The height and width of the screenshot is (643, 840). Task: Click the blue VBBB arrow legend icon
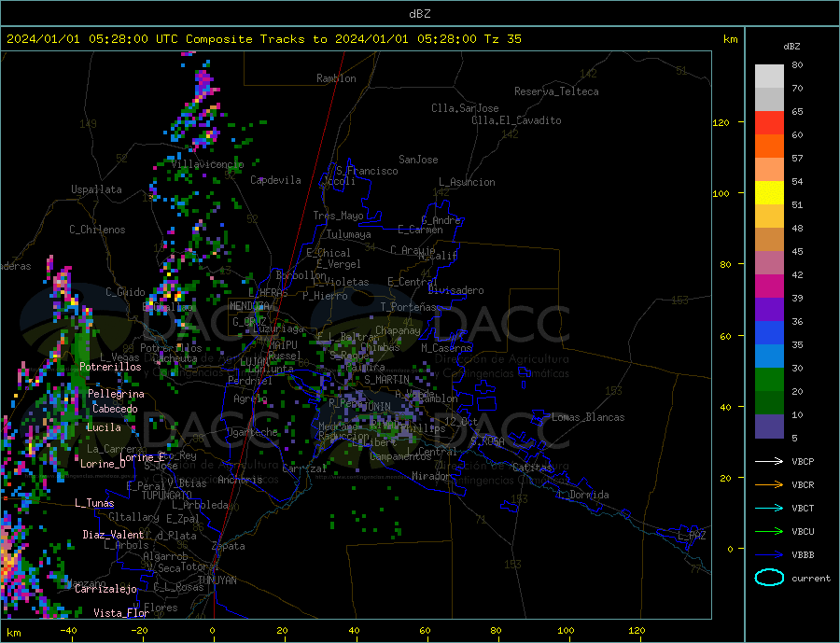[769, 554]
